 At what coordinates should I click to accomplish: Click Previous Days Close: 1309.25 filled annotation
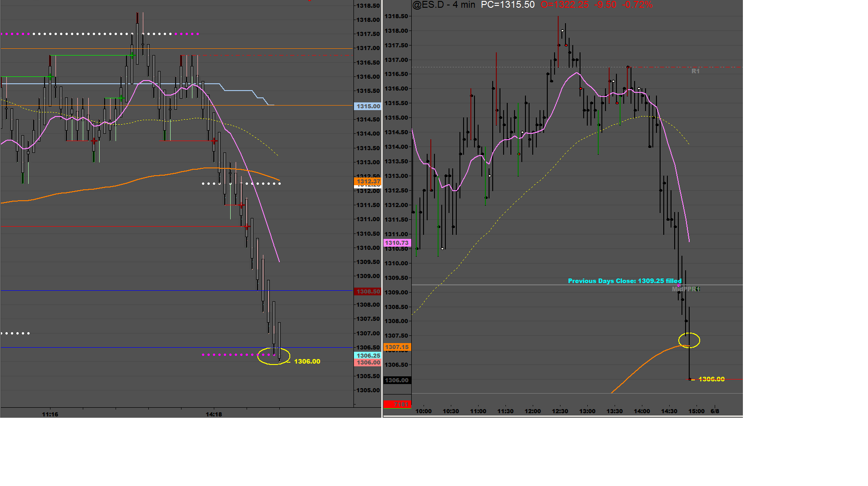point(625,281)
